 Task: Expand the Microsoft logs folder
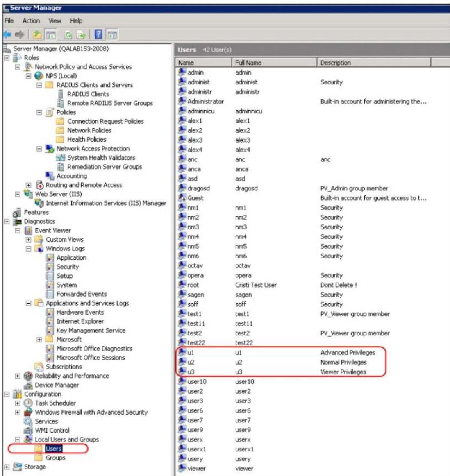(39, 340)
